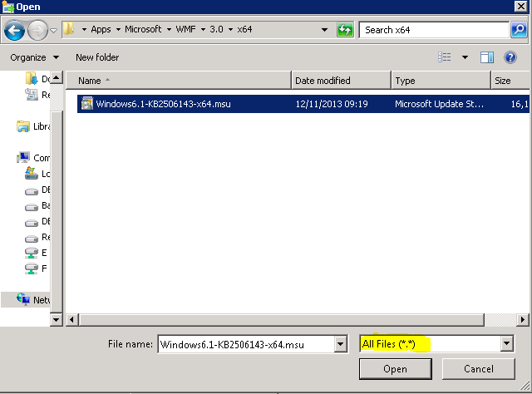Select Libraries icon in navigation pane
The image size is (532, 394).
(23, 126)
